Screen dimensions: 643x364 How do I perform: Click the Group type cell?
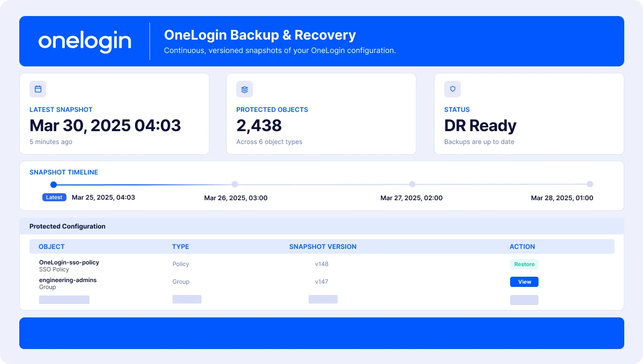(x=181, y=282)
